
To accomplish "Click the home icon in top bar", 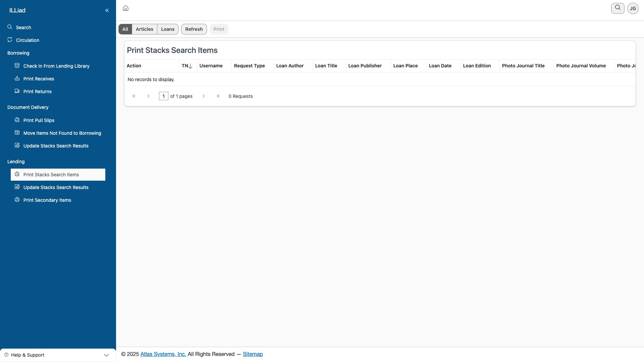I will click(125, 8).
